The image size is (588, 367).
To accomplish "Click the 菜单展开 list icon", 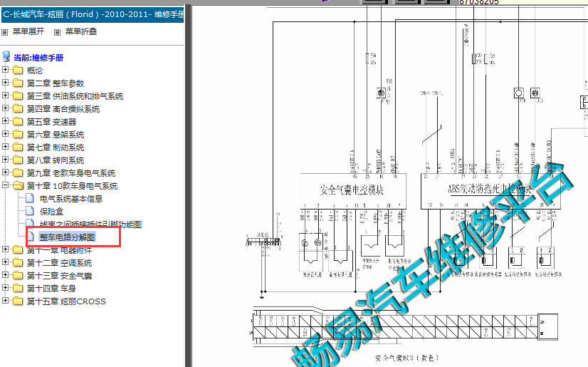I will (4, 32).
